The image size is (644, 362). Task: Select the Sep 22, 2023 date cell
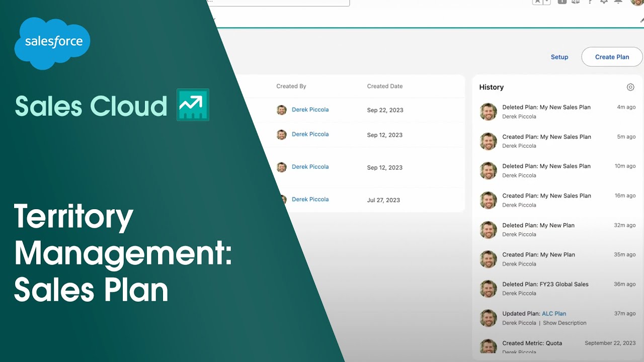point(385,110)
